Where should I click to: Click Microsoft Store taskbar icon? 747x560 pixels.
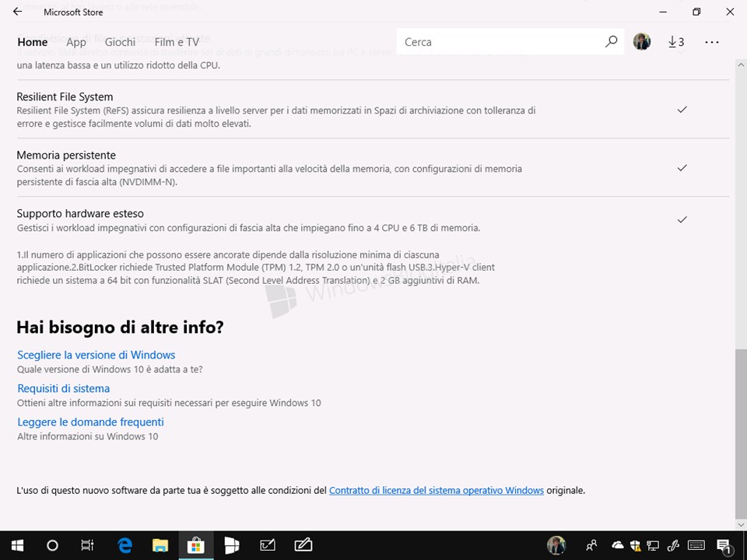pos(196,545)
